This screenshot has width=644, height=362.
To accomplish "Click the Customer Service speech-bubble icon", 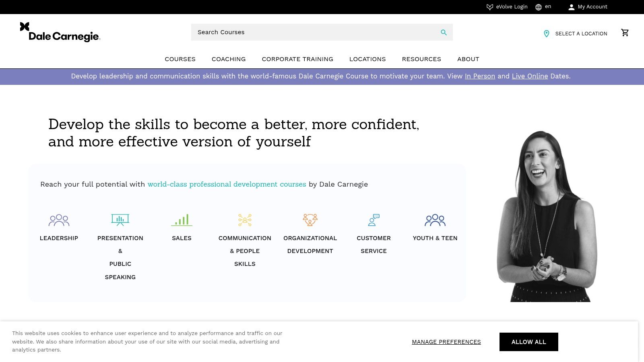I will 374,220.
